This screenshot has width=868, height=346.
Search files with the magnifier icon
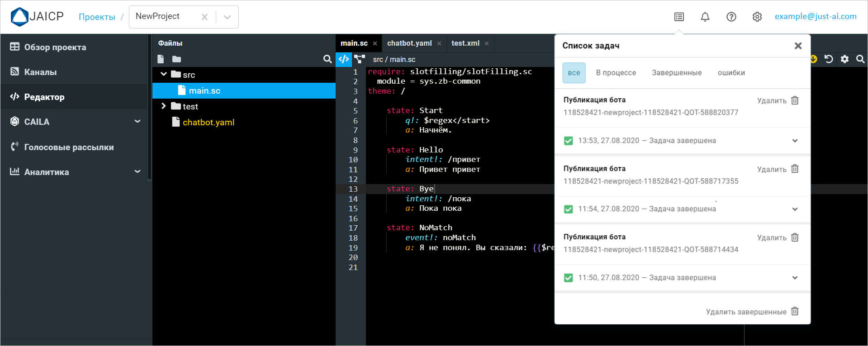(x=327, y=59)
